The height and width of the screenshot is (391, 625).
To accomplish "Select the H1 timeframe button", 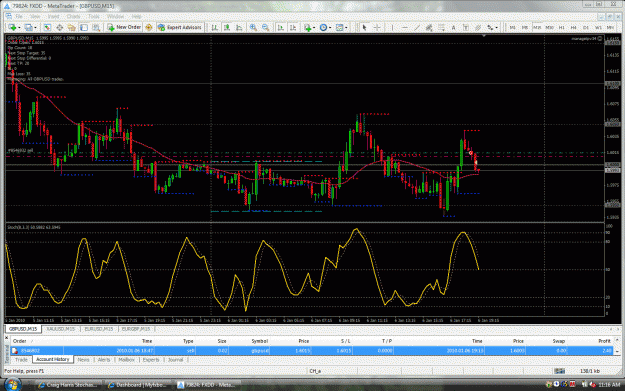I will 562,28.
